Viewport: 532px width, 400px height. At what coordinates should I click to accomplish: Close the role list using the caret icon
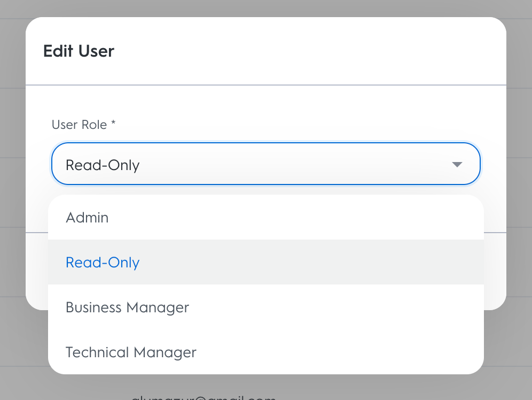click(x=457, y=164)
